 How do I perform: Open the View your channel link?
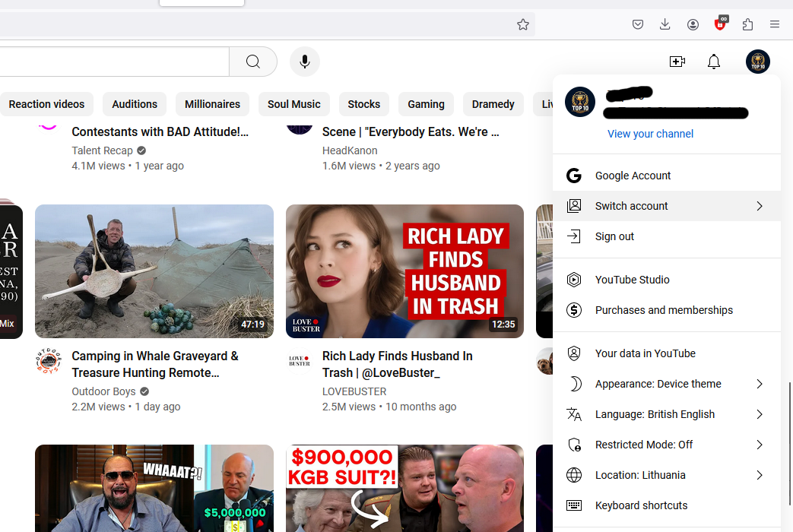click(650, 134)
